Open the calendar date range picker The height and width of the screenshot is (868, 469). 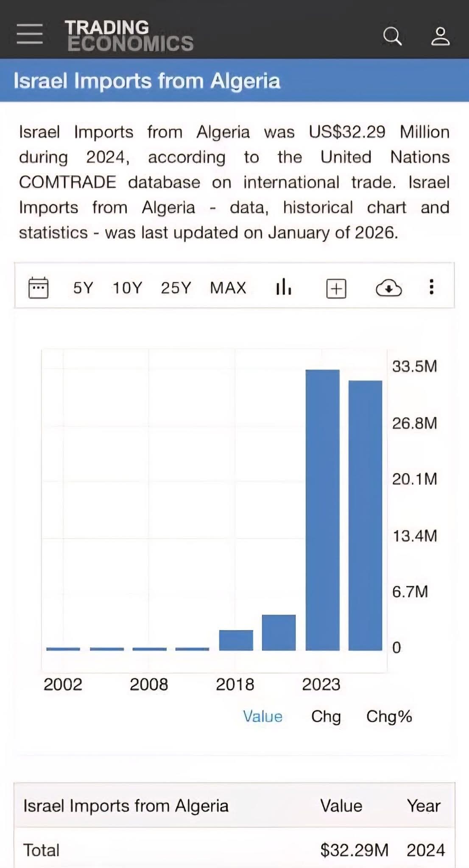(x=38, y=288)
